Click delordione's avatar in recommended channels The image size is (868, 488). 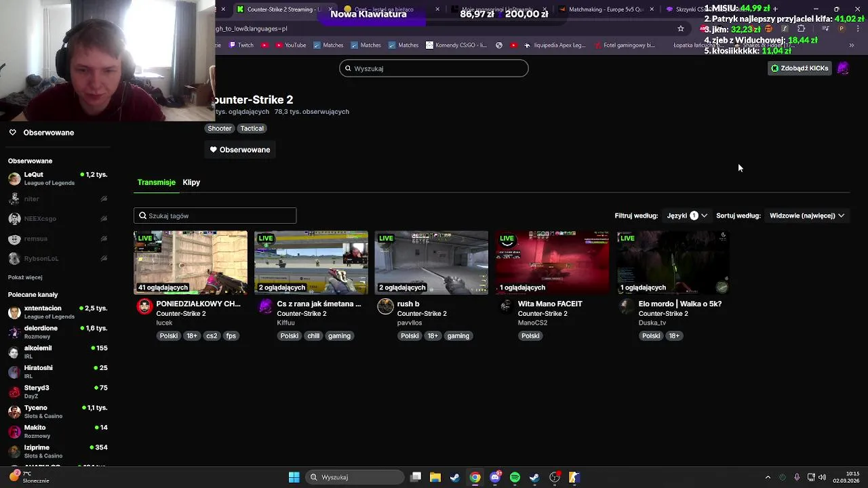(14, 332)
